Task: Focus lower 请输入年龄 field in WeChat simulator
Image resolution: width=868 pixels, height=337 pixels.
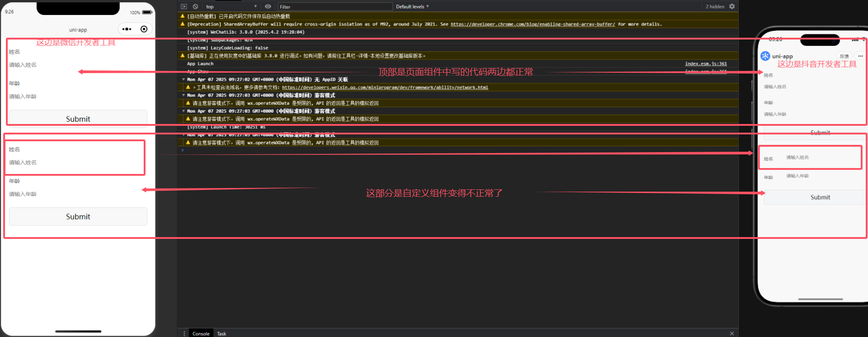Action: [x=78, y=194]
